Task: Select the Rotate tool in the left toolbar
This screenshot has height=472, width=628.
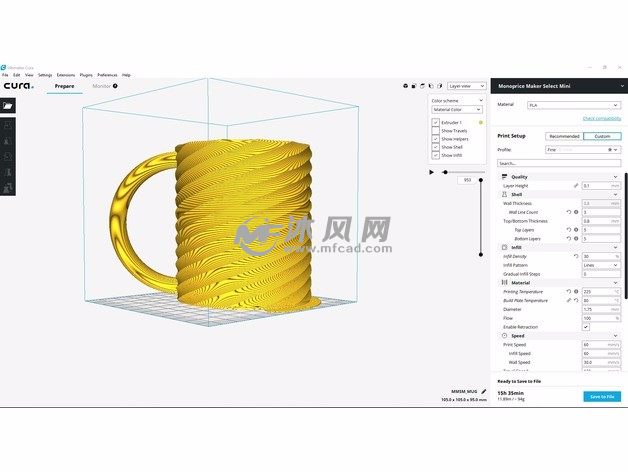Action: (x=8, y=157)
